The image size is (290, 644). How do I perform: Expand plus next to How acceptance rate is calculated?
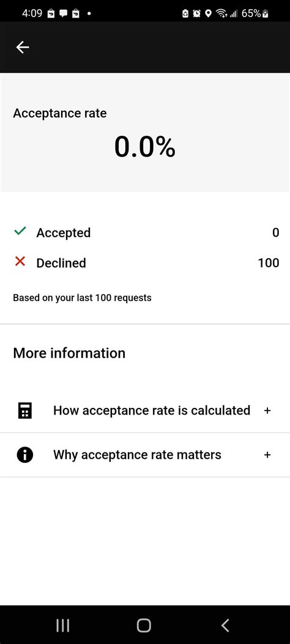[x=267, y=410]
